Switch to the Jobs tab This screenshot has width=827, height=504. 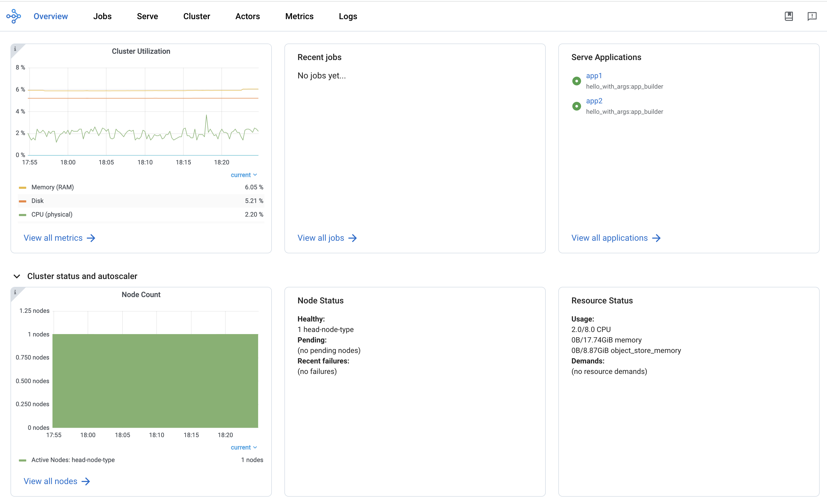102,16
